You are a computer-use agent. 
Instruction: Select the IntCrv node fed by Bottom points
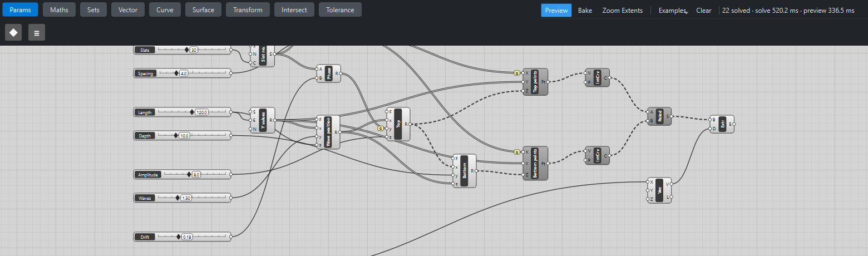pos(598,155)
